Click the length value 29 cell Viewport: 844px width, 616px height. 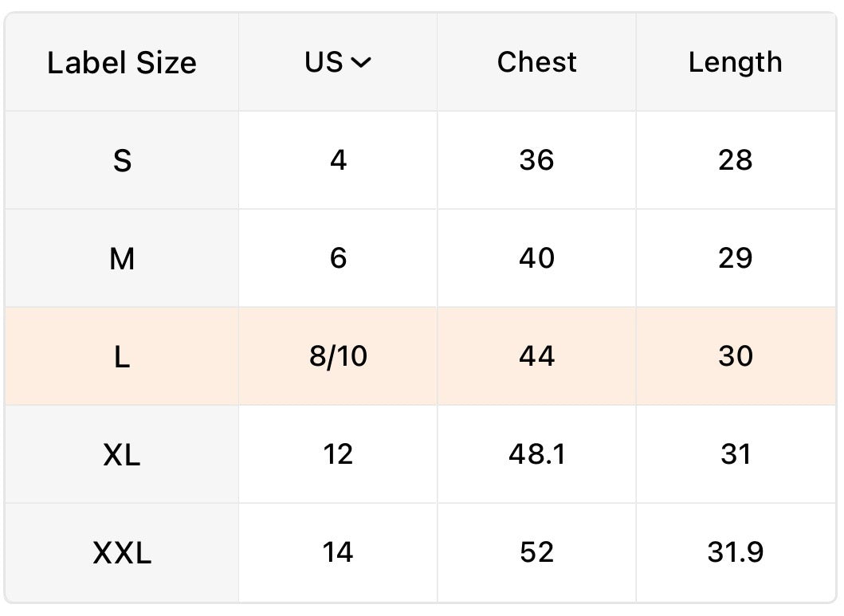pos(736,258)
